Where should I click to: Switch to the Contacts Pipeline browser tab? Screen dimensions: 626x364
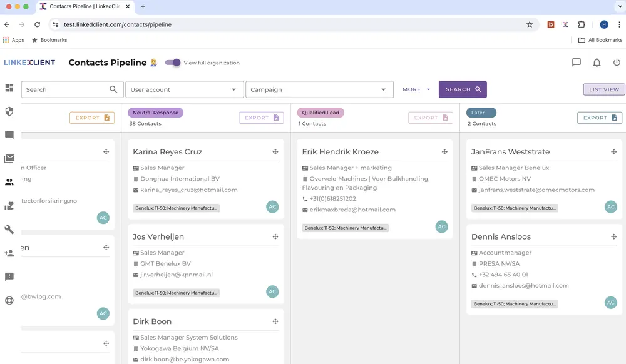[x=85, y=6]
